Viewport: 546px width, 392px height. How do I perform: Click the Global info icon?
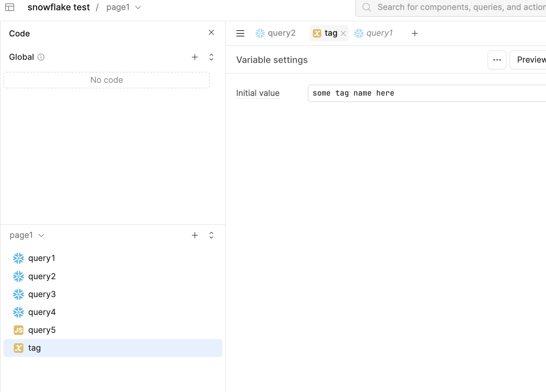click(x=41, y=57)
